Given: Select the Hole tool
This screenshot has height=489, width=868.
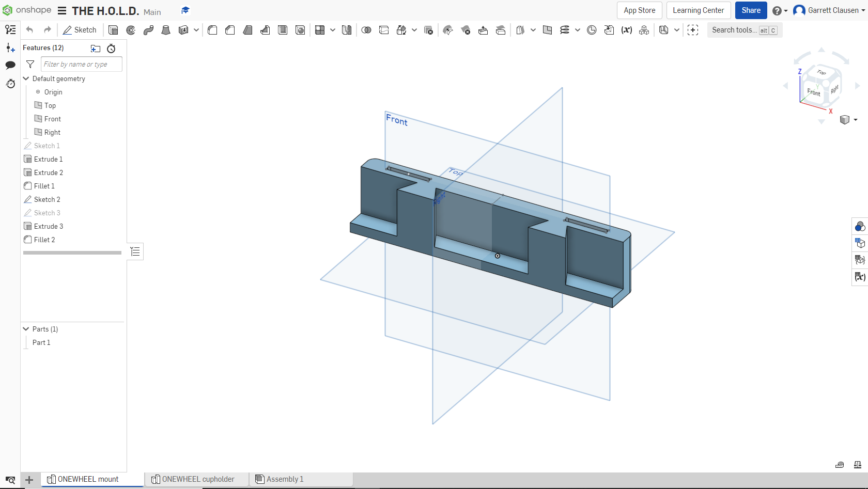Looking at the screenshot, I should tap(300, 30).
